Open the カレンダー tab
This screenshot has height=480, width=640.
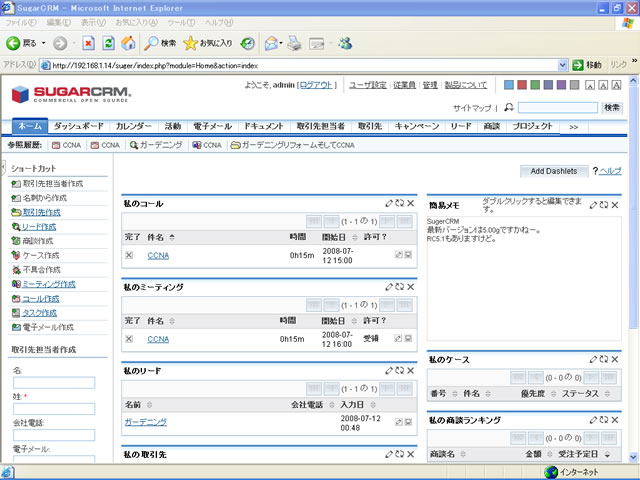(133, 127)
